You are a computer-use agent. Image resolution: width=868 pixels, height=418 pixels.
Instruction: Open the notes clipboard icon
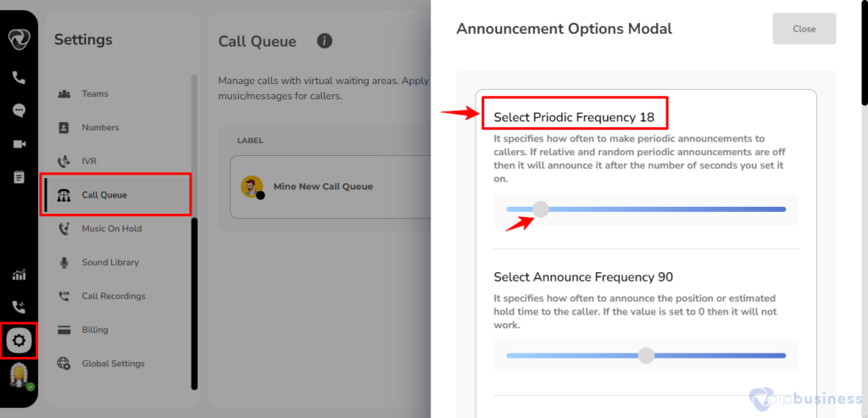point(19,177)
